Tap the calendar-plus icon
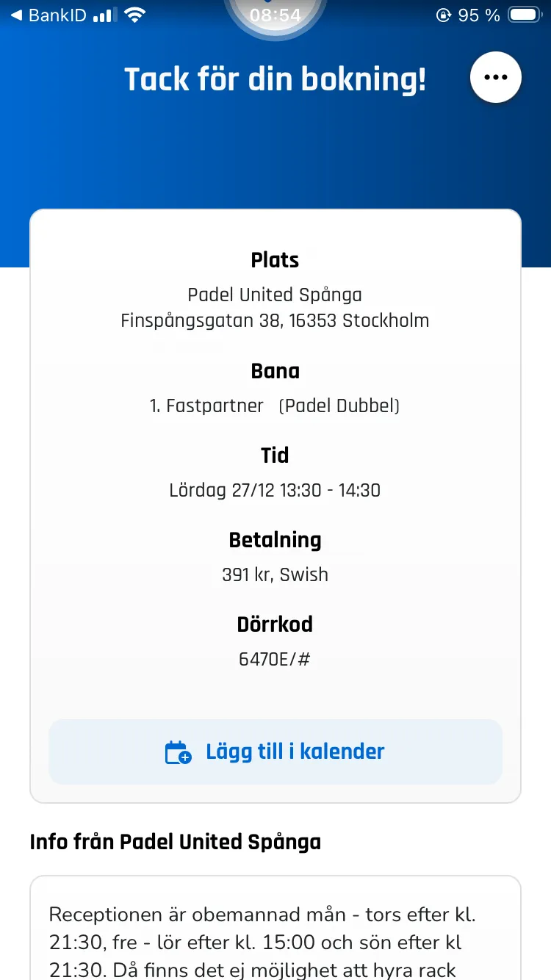Viewport: 551px width, 980px height. [178, 752]
